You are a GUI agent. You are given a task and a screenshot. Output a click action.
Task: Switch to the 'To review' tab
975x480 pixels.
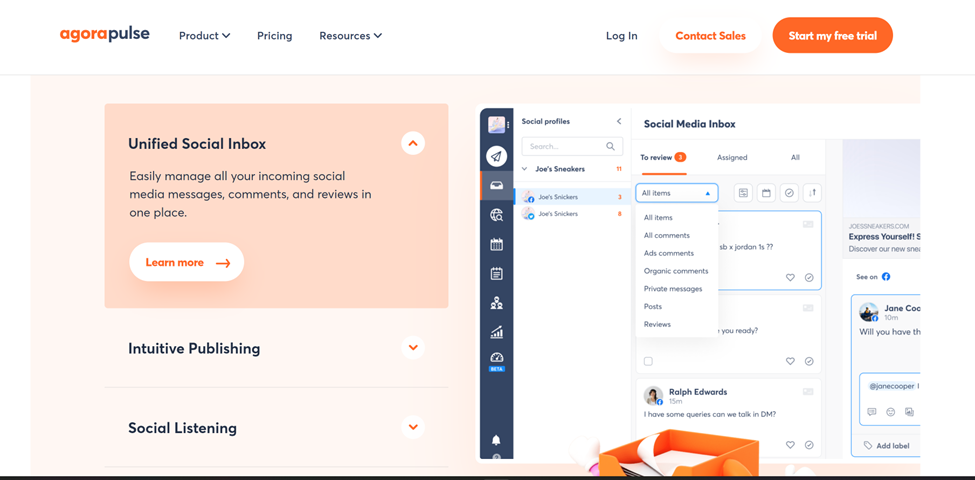click(663, 157)
